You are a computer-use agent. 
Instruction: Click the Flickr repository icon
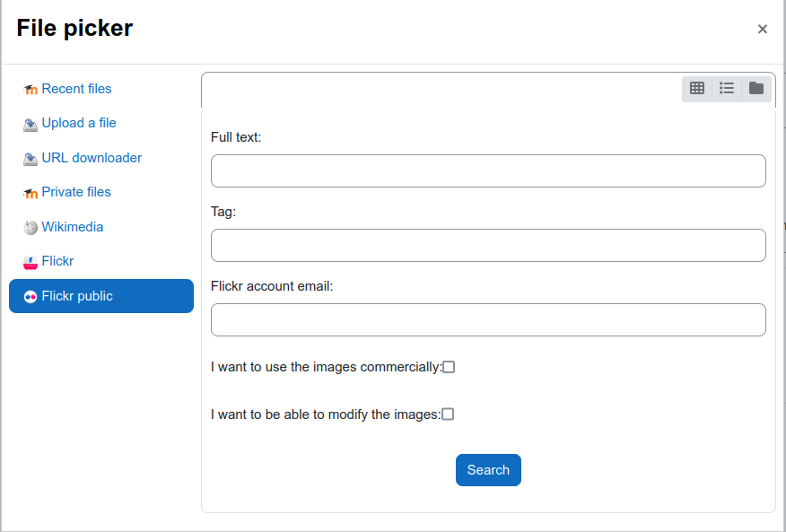[31, 262]
